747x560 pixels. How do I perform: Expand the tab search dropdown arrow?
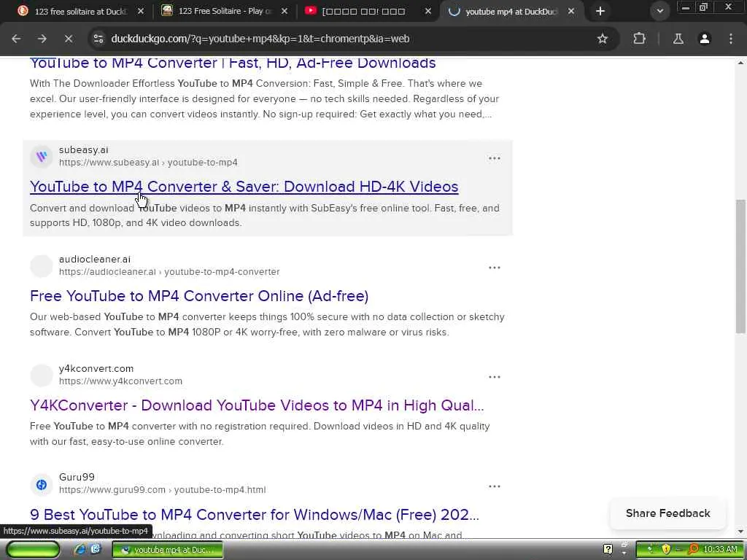[x=659, y=11]
